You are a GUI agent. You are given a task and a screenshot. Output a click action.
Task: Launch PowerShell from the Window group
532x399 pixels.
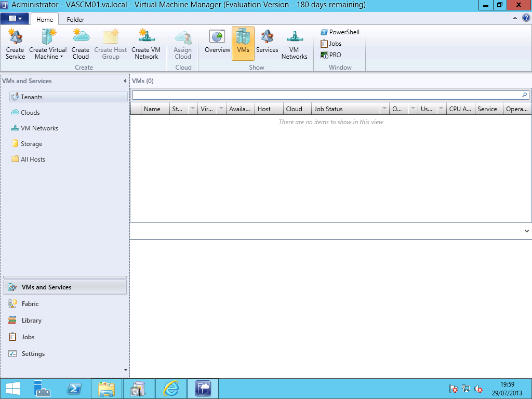[x=340, y=32]
